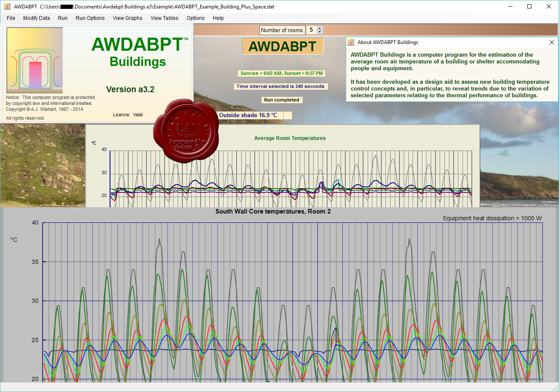Increase number of rooms with up arrow

coord(320,28)
